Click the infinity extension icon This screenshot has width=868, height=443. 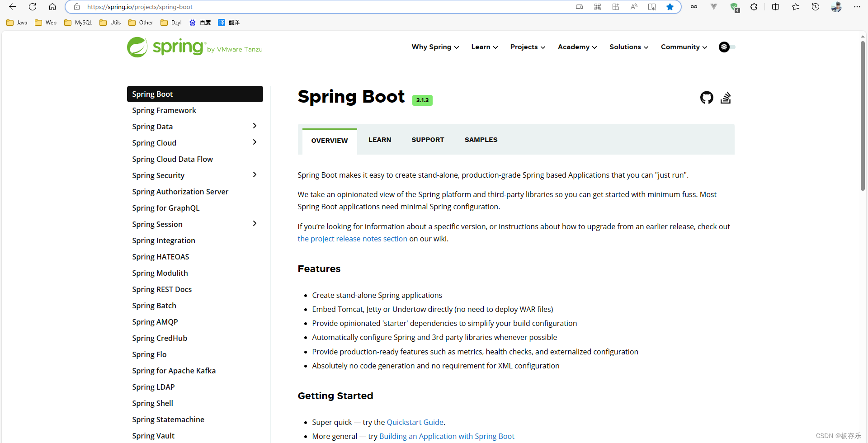[x=694, y=7]
